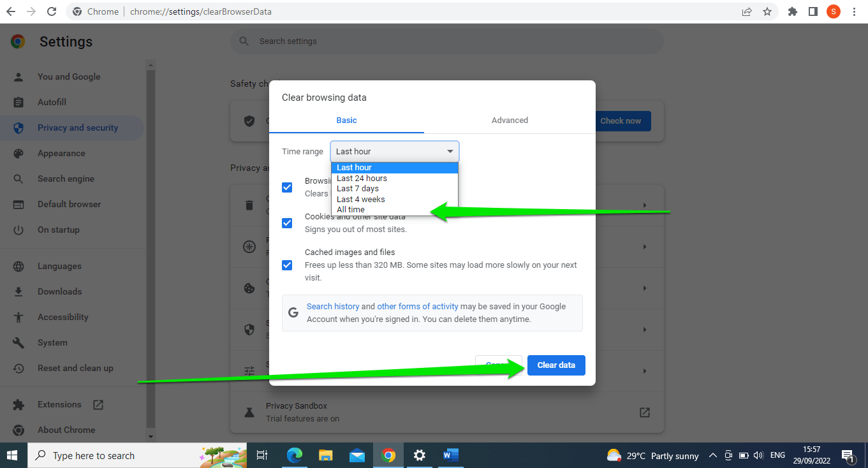Uncheck the Browsing history checkbox

click(287, 187)
